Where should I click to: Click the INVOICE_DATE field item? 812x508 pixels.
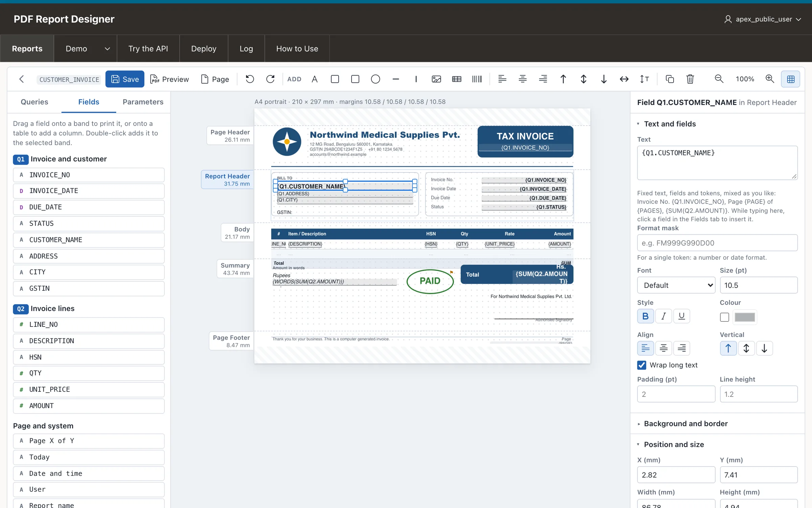(89, 191)
